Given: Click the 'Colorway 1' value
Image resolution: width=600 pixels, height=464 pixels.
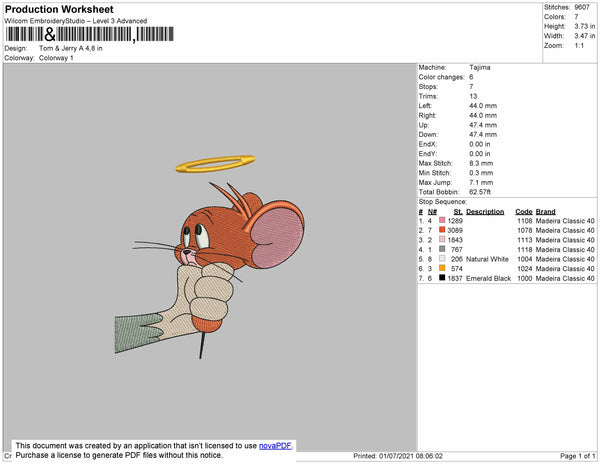Looking at the screenshot, I should 56,58.
